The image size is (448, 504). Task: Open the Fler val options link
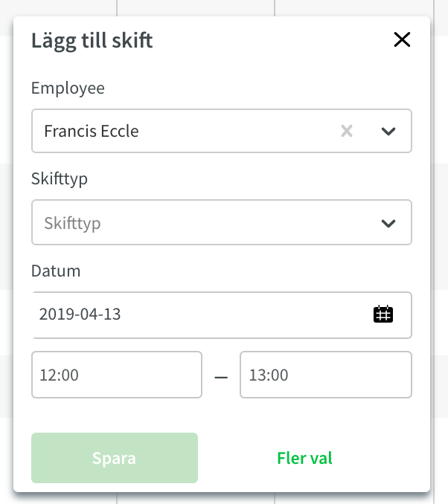click(x=304, y=458)
